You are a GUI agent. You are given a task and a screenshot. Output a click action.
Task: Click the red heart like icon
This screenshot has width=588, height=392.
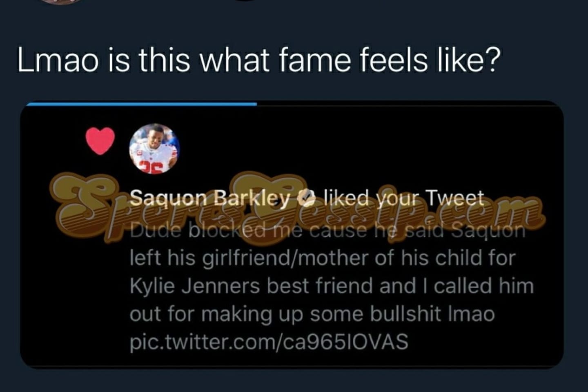[100, 141]
